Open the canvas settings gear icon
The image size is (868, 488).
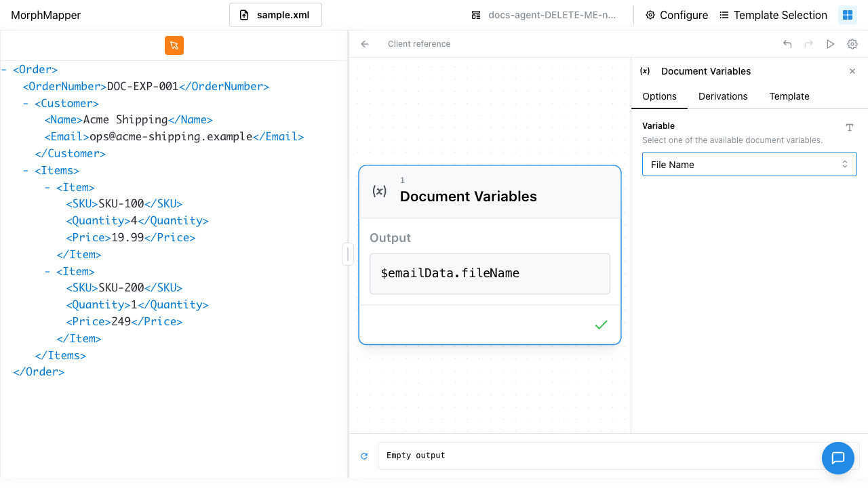tap(852, 44)
